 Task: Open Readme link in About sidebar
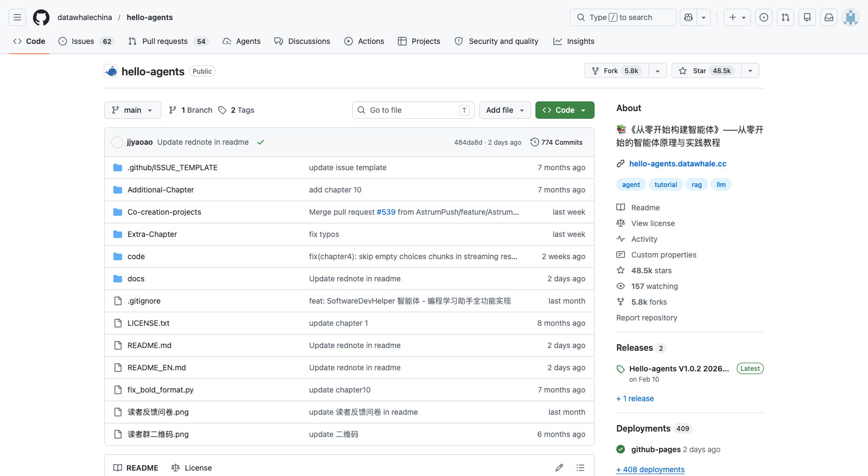pyautogui.click(x=639, y=208)
